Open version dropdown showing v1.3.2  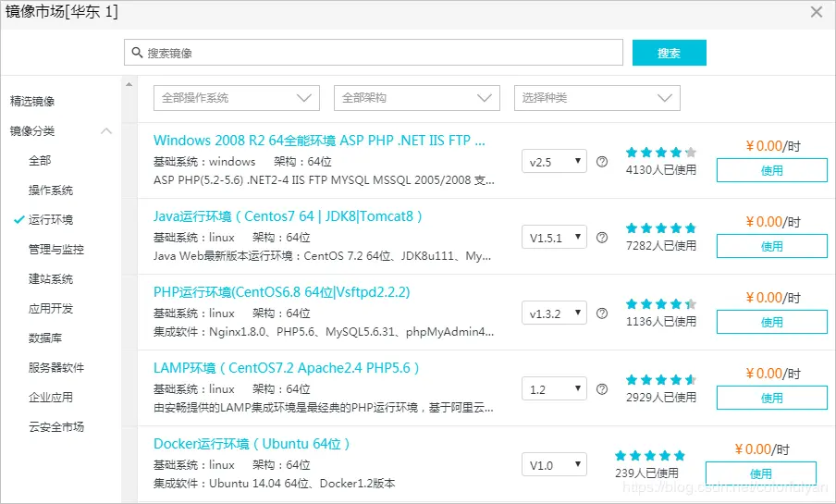[x=554, y=313]
